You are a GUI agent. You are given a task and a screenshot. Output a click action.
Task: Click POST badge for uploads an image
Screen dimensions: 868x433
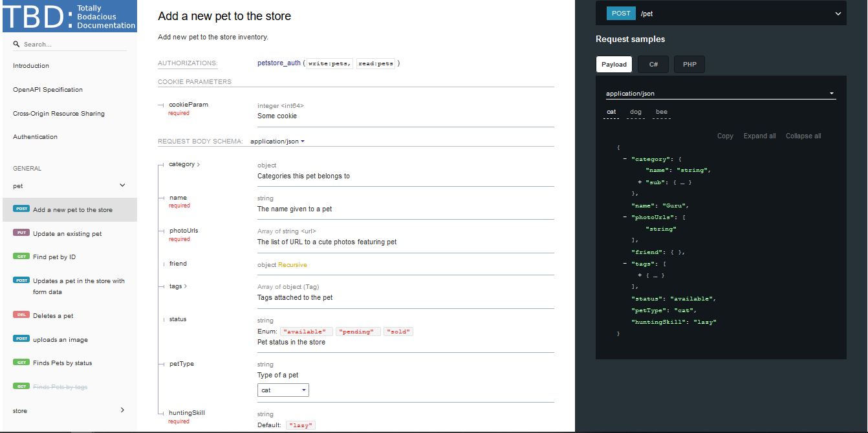tap(21, 339)
